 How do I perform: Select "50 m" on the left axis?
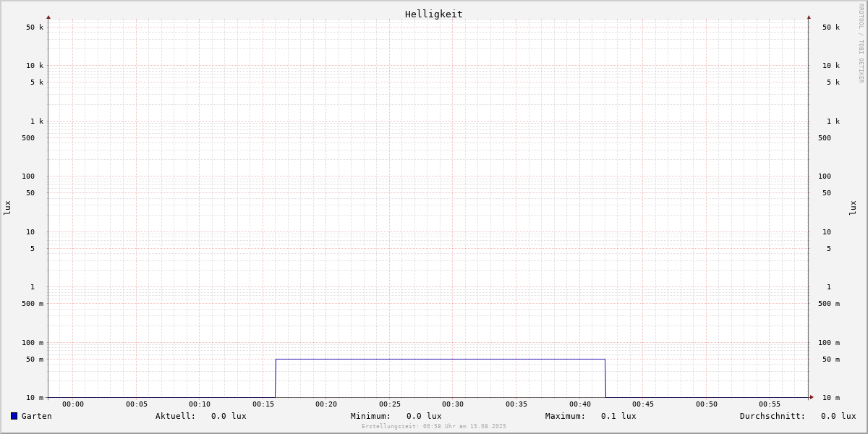(35, 359)
